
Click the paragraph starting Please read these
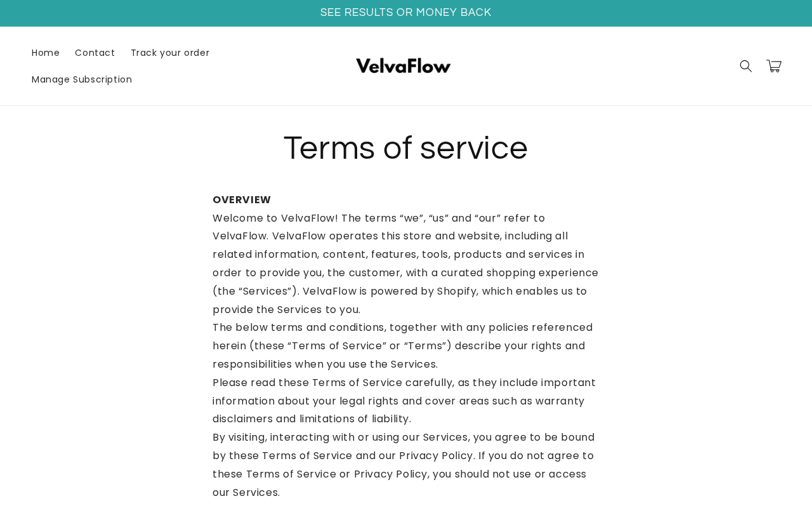point(406,401)
